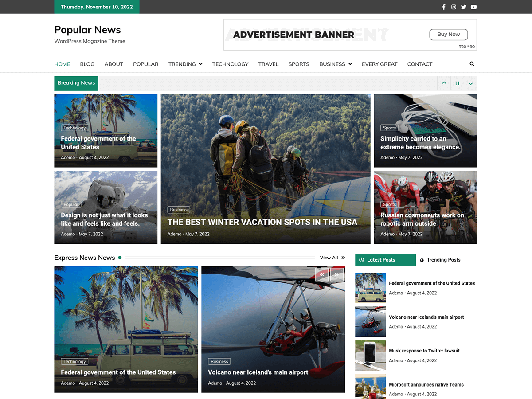Open the site search
This screenshot has width=532, height=399.
coord(471,64)
